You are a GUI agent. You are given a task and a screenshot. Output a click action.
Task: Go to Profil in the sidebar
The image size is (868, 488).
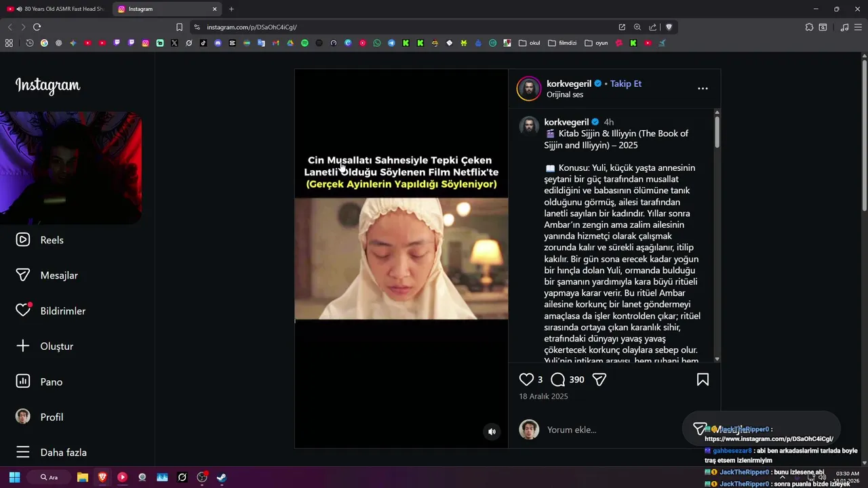(40, 417)
